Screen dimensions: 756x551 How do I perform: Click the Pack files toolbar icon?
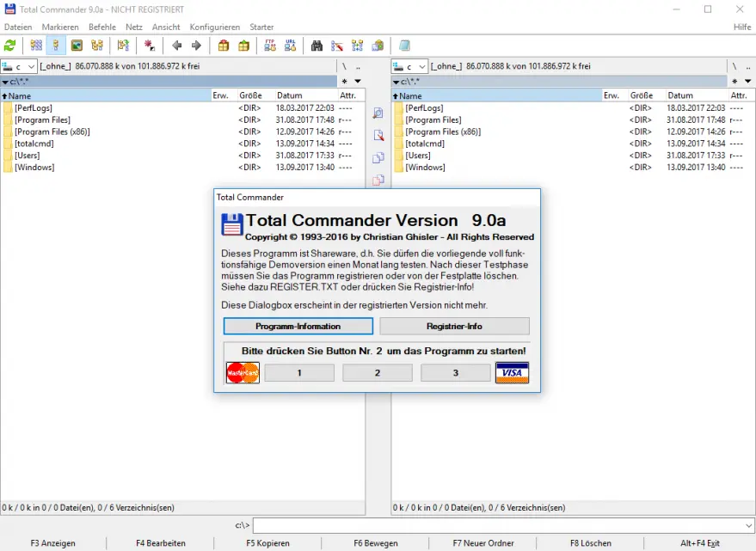coord(224,46)
